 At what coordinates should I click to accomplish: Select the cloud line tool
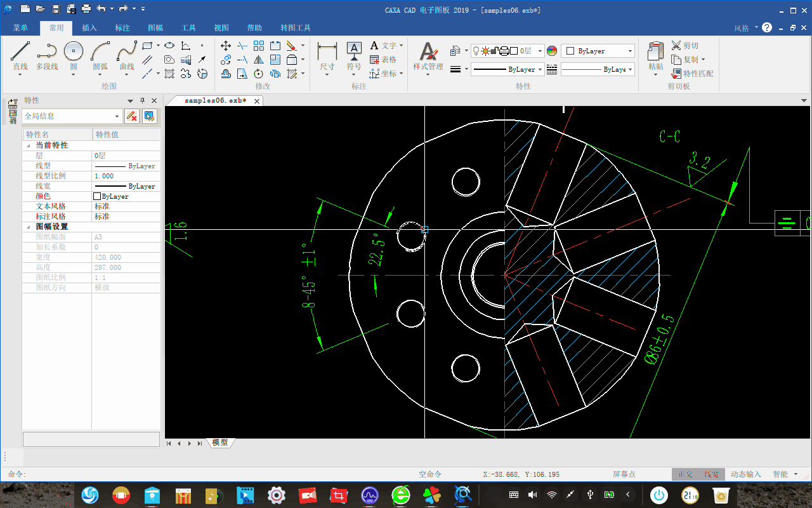pyautogui.click(x=186, y=74)
